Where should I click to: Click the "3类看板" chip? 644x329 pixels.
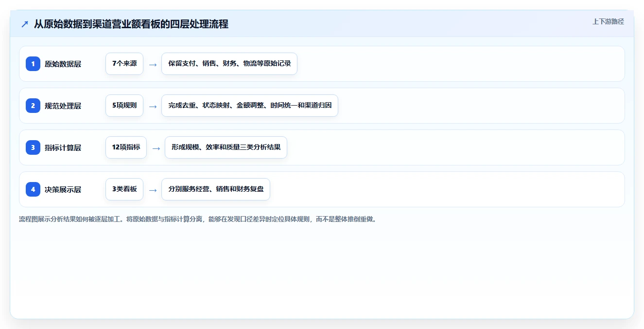(124, 189)
